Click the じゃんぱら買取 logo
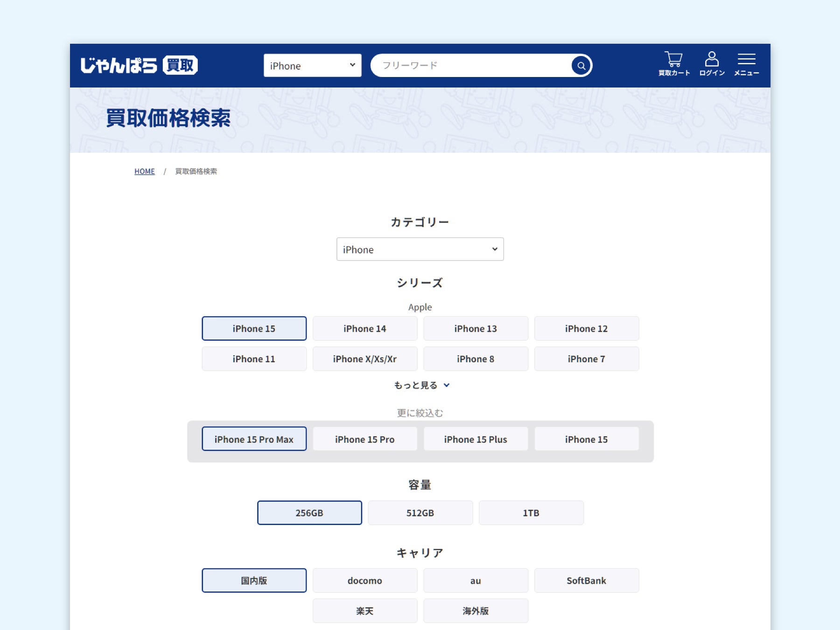840x630 pixels. pos(139,65)
